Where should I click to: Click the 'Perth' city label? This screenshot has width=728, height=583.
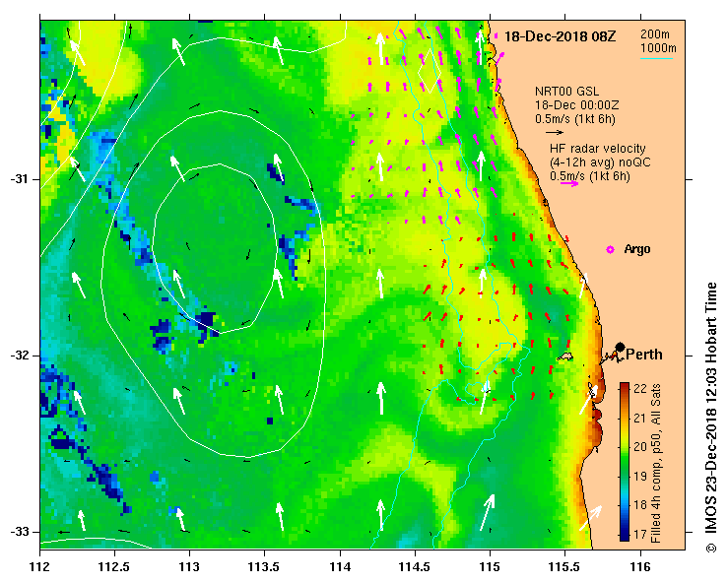[644, 355]
